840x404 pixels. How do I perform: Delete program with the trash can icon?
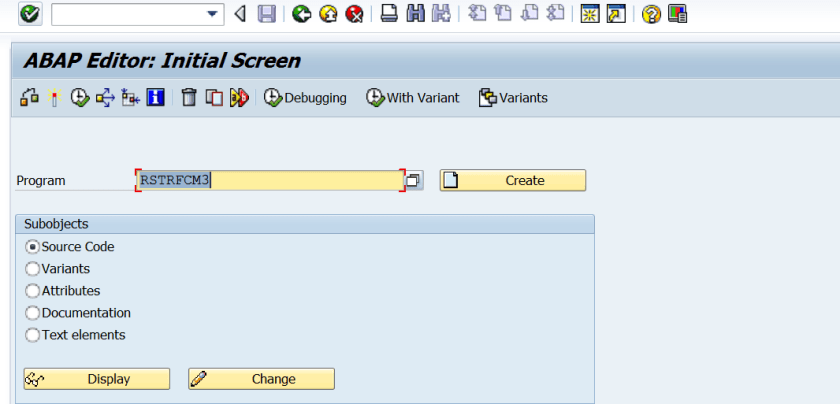(x=189, y=98)
